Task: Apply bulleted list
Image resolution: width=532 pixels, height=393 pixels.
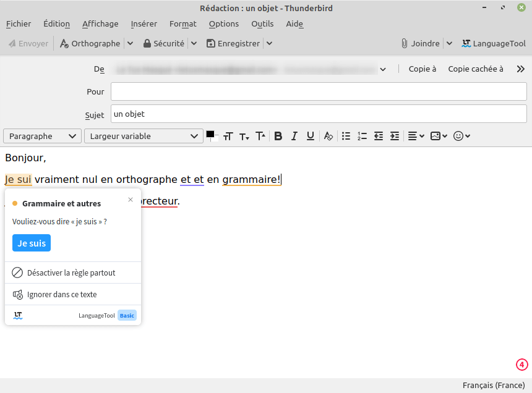Action: pyautogui.click(x=346, y=136)
